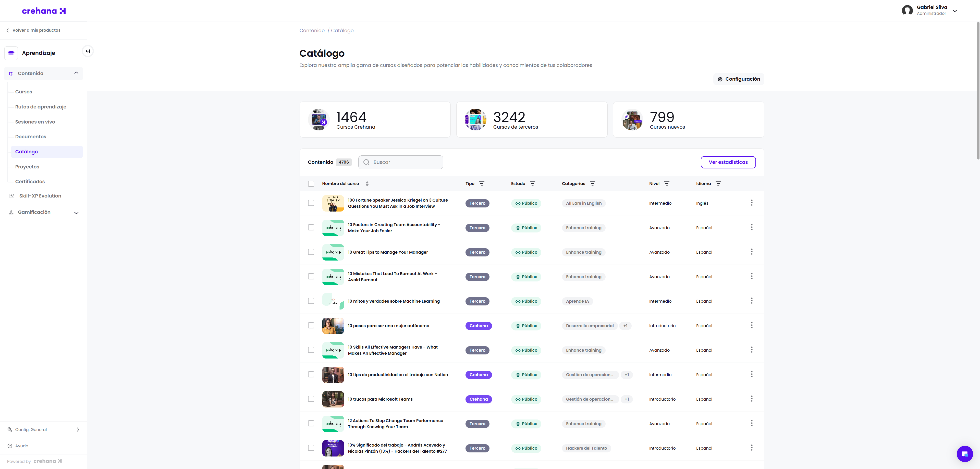Click the Crehana badge on 10 tips Notion
Screen dimensions: 980x469
tap(478, 375)
